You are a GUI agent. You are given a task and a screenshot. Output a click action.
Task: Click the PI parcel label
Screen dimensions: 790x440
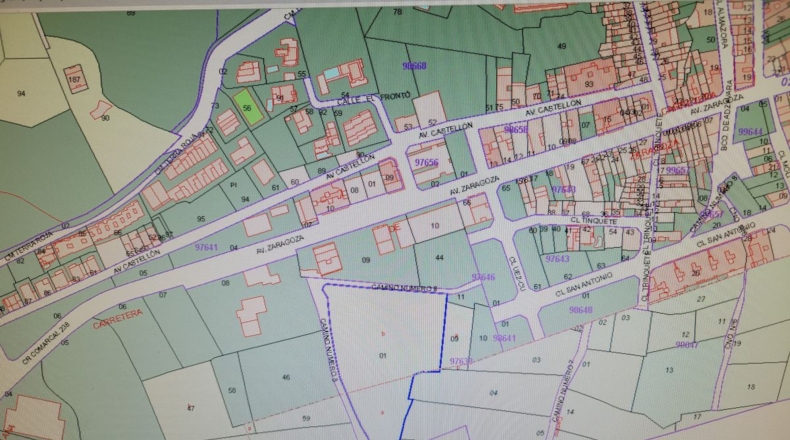[233, 185]
